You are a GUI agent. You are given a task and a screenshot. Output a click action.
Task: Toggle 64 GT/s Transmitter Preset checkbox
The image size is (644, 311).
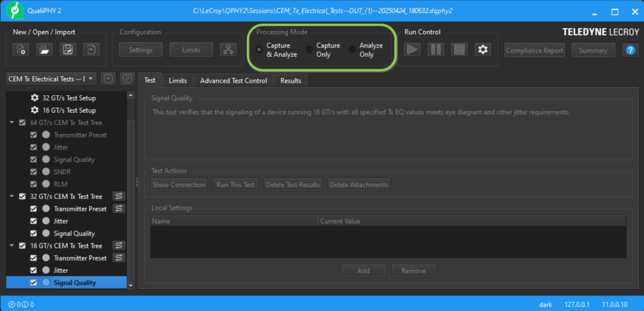coord(33,135)
